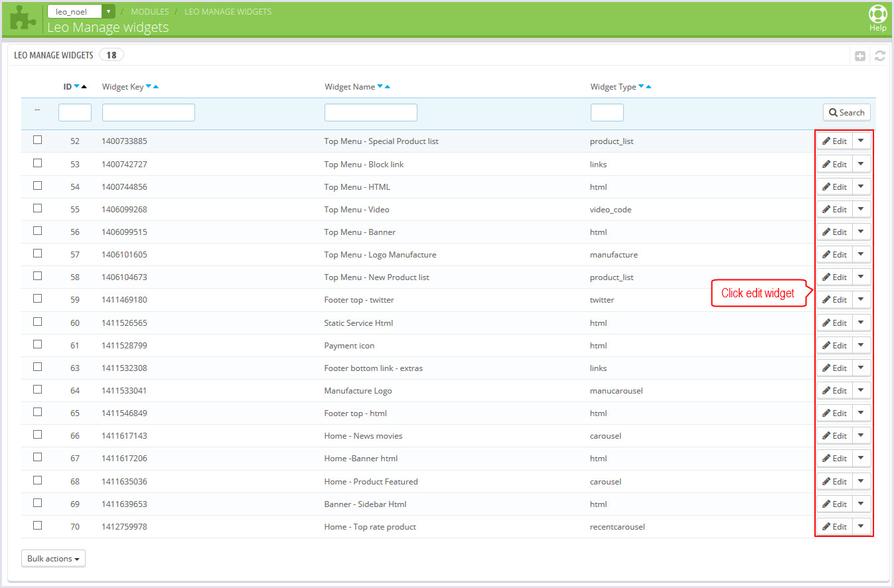Focus the Widget Key filter input
The image size is (894, 588).
point(148,113)
